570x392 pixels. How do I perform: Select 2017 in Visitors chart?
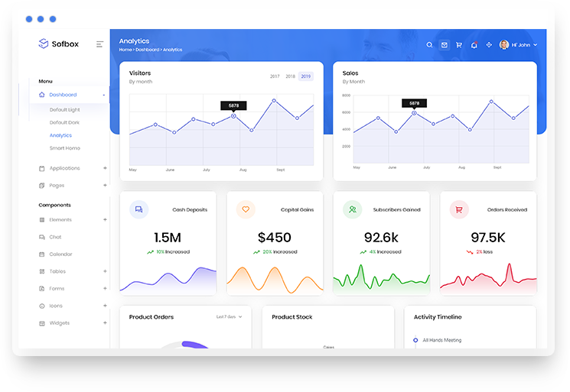275,76
